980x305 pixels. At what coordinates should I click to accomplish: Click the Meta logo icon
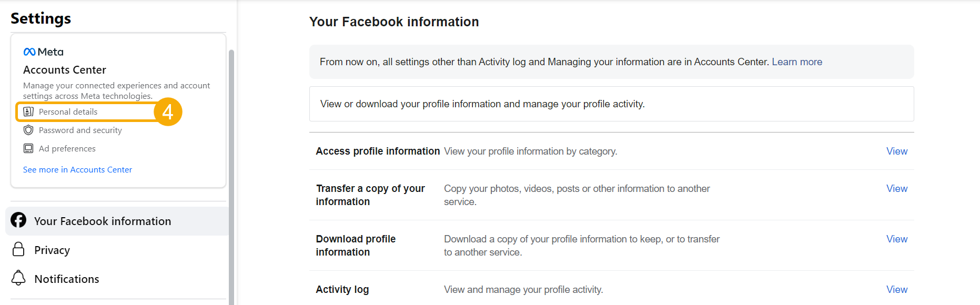(x=29, y=52)
